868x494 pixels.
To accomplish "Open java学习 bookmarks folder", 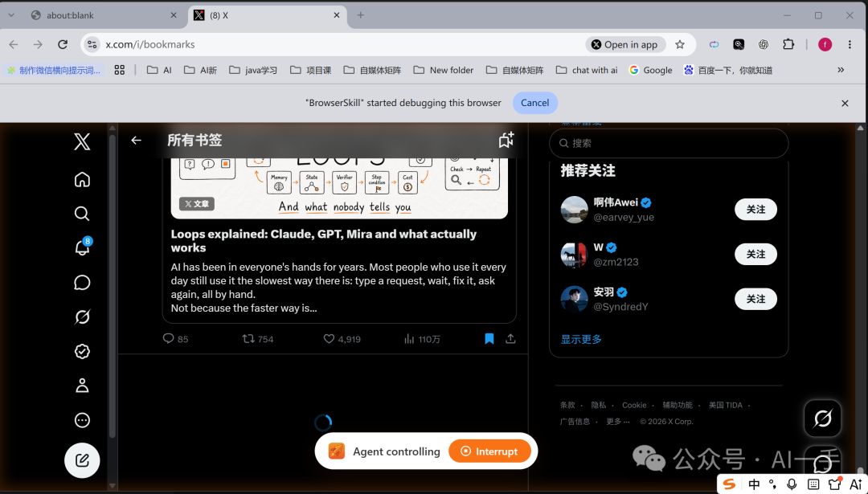I will [x=253, y=70].
